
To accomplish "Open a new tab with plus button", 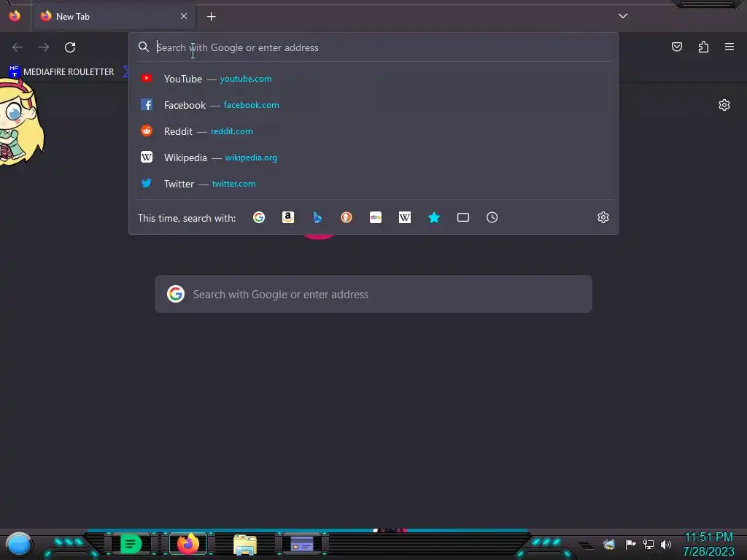I will (211, 17).
